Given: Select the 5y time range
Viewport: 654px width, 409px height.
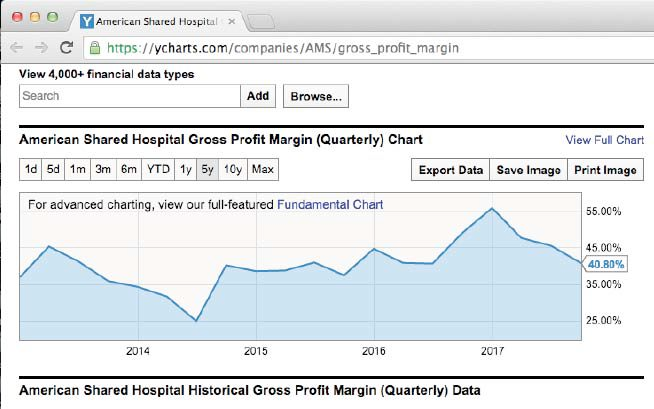Looking at the screenshot, I should [x=208, y=169].
